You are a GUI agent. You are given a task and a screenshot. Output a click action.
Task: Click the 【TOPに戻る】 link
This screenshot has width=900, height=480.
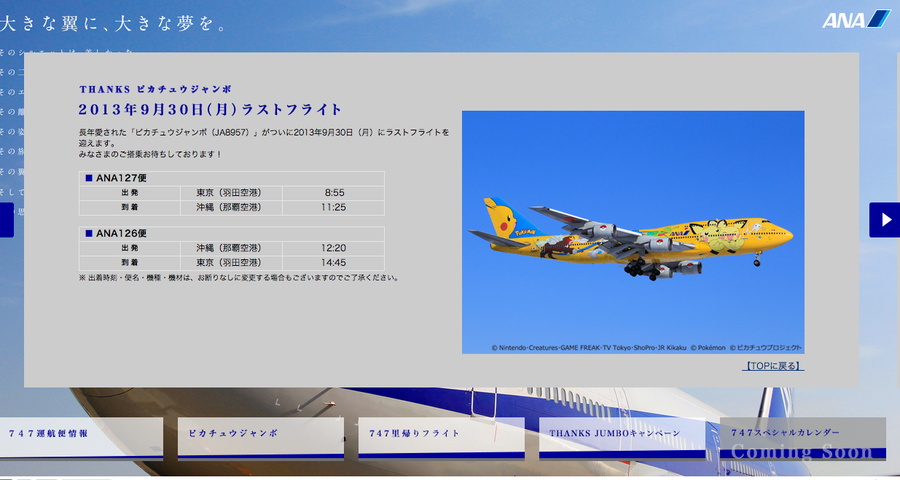(773, 366)
